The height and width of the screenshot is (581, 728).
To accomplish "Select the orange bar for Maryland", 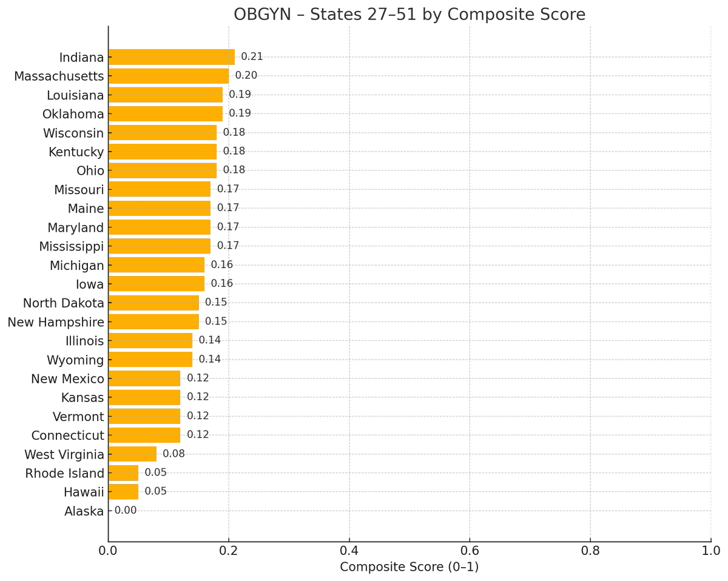I will pyautogui.click(x=160, y=227).
